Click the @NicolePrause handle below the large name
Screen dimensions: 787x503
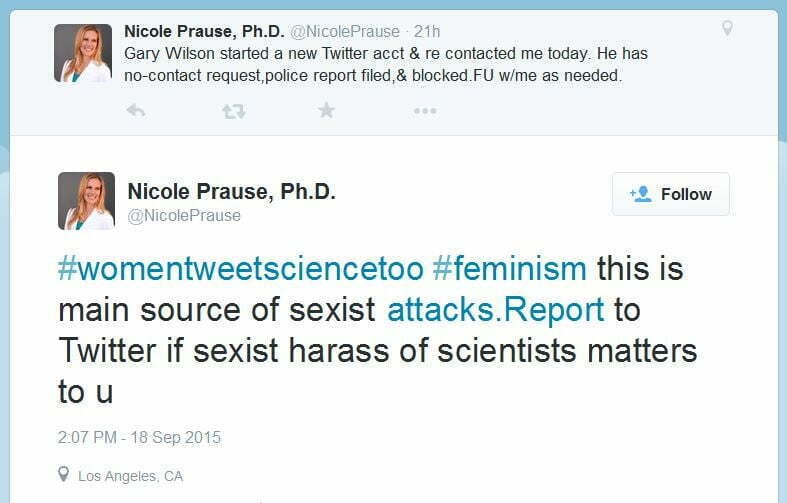pos(184,215)
